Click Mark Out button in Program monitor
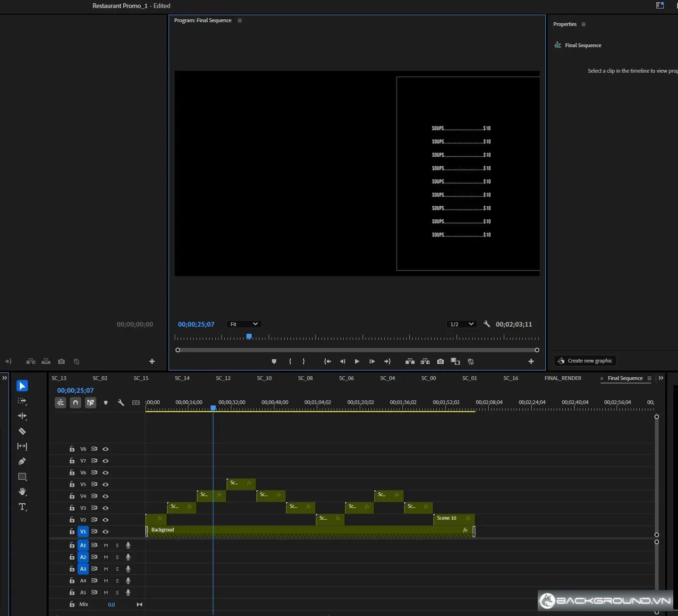Screen dimensions: 678x616 pos(304,362)
